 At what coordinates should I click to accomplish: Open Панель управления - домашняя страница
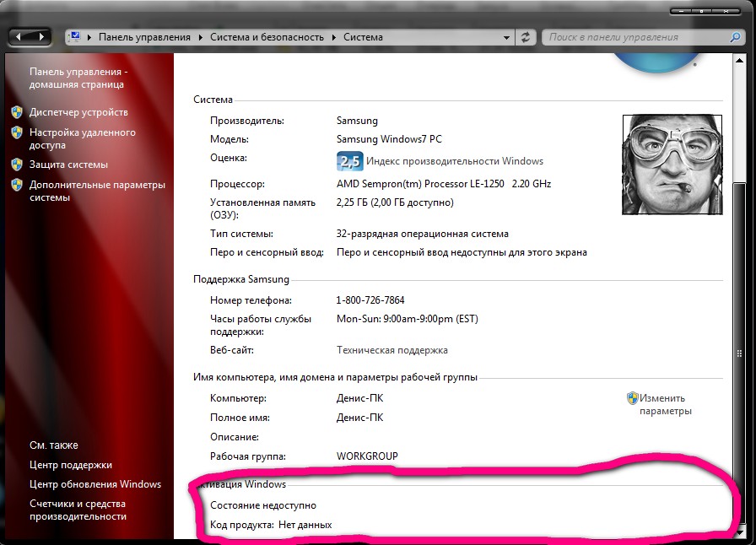pos(78,78)
